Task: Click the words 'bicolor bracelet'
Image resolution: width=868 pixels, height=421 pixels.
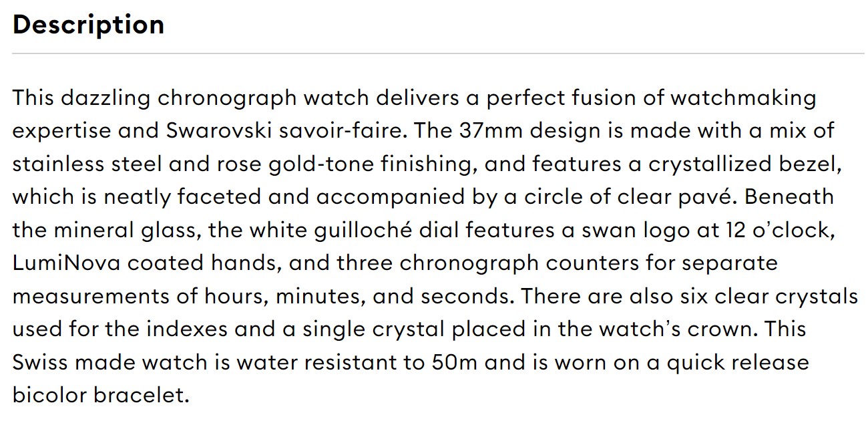Action: (x=97, y=395)
